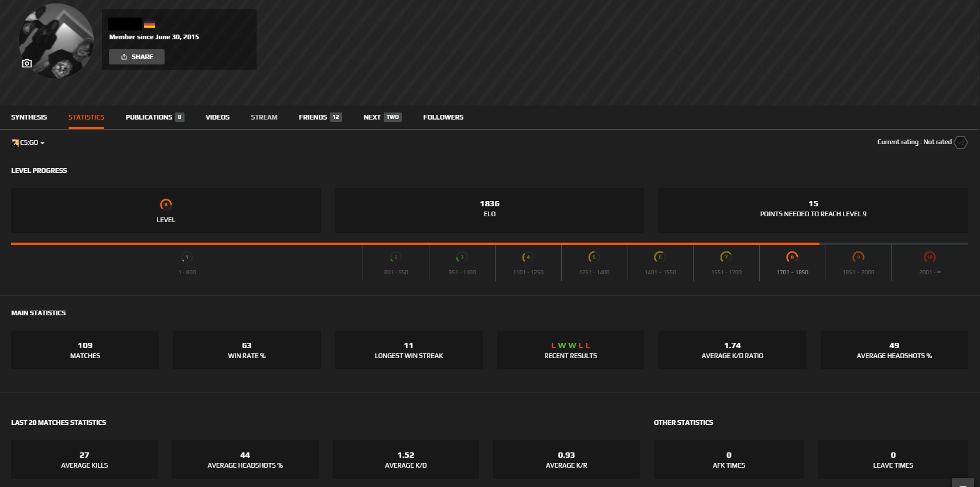This screenshot has height=487, width=980.
Task: Open the Synthesis tab
Action: point(29,117)
